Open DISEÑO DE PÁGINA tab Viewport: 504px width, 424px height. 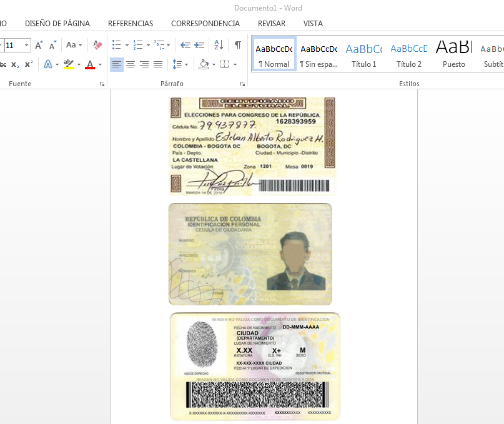[x=57, y=24]
